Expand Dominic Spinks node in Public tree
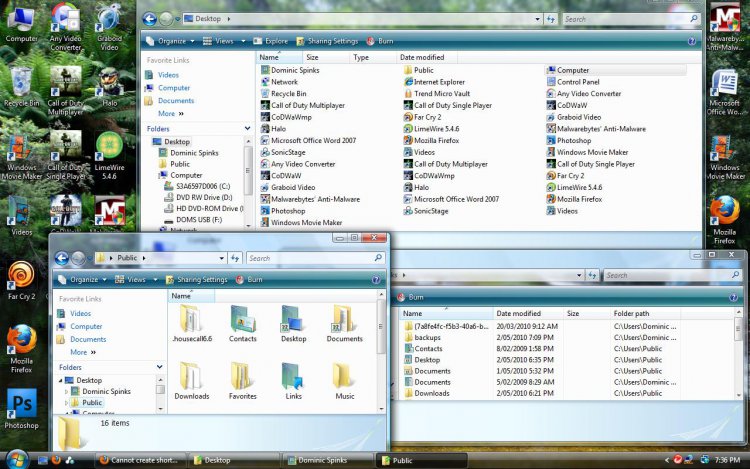The width and height of the screenshot is (750, 469). pyautogui.click(x=66, y=392)
